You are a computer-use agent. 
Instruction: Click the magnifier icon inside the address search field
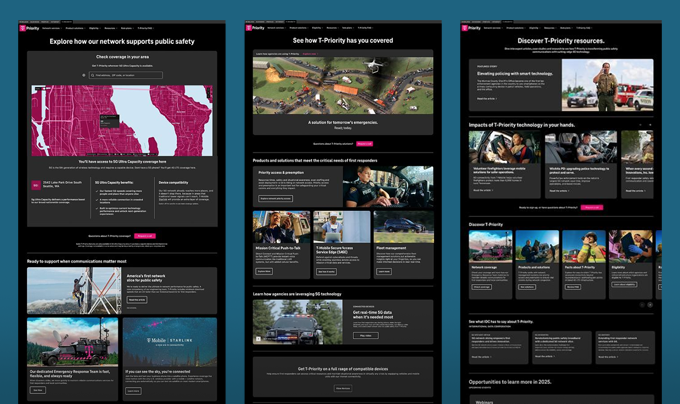point(92,75)
